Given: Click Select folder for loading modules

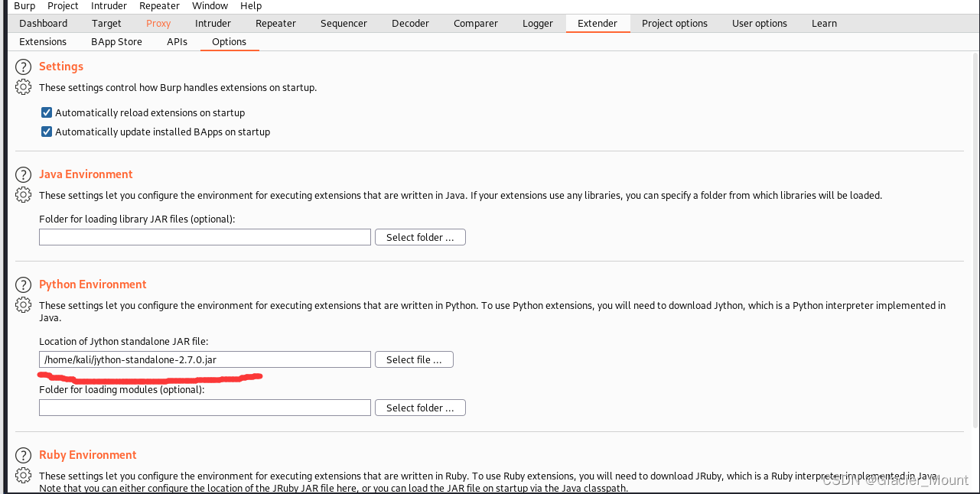Looking at the screenshot, I should point(419,407).
